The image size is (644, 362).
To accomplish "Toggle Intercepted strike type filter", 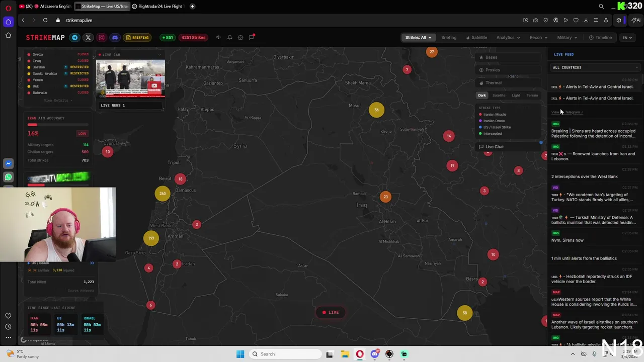I will 491,134.
